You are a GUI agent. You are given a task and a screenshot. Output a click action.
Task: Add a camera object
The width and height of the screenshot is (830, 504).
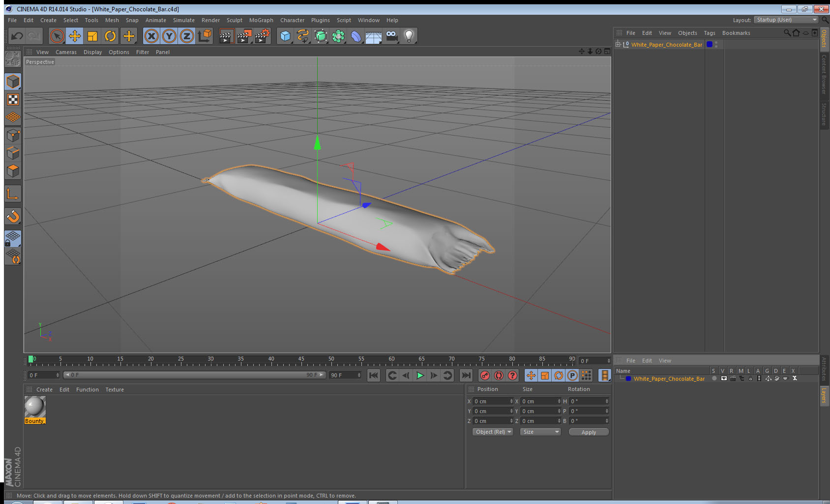pyautogui.click(x=391, y=36)
